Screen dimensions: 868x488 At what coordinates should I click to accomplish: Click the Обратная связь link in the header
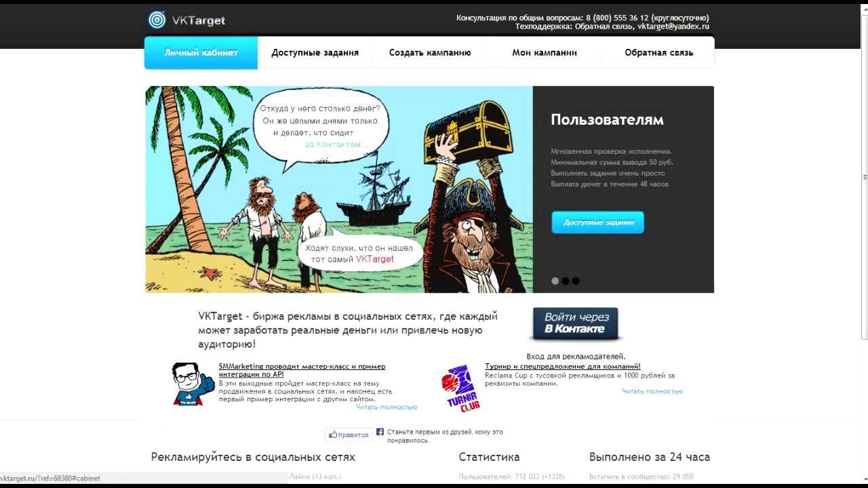click(x=604, y=26)
